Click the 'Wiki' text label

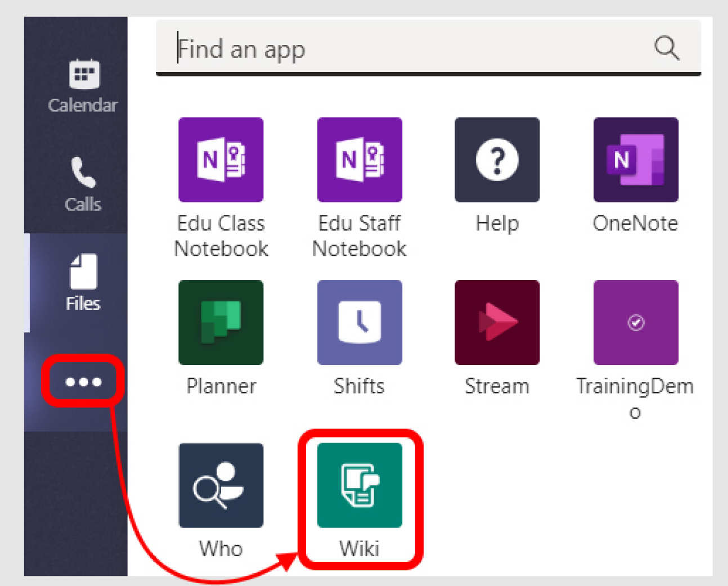[x=359, y=548]
